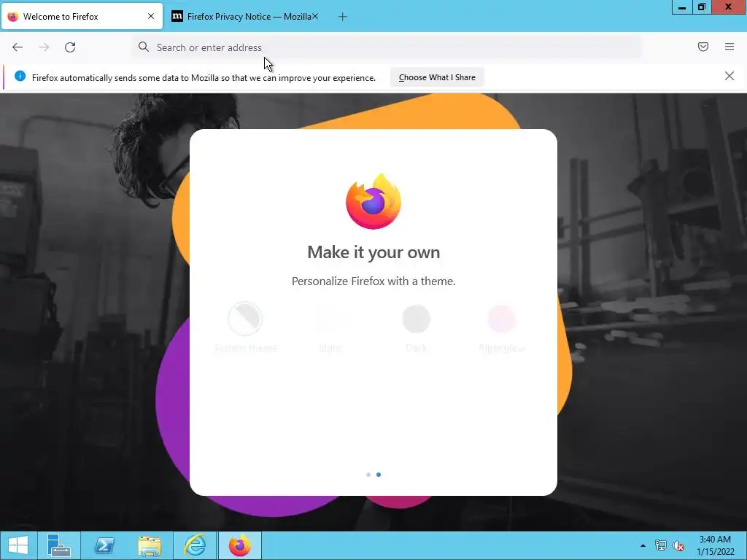Switch to Firefox Privacy Notice tab
747x560 pixels.
point(245,17)
